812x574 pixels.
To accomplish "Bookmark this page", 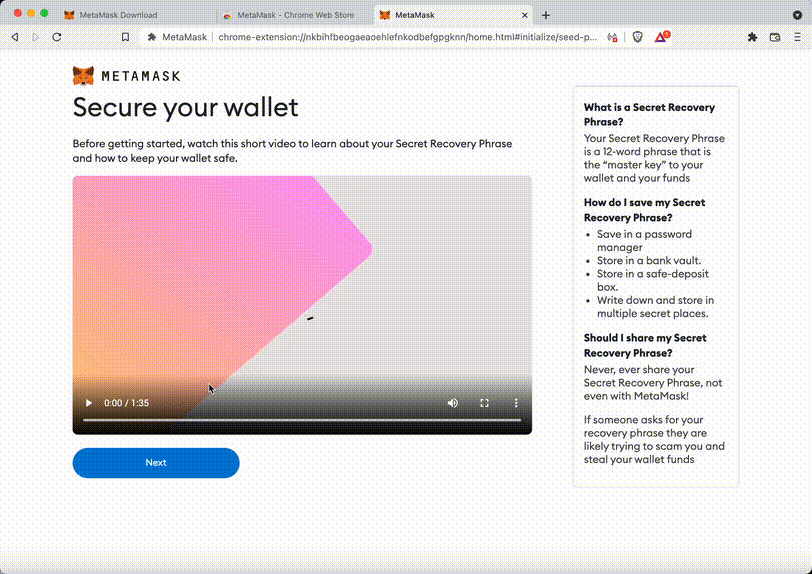I will (125, 37).
